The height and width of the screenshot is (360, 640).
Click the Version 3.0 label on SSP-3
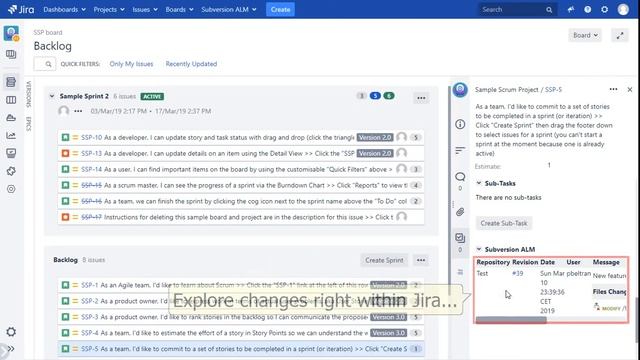389,317
